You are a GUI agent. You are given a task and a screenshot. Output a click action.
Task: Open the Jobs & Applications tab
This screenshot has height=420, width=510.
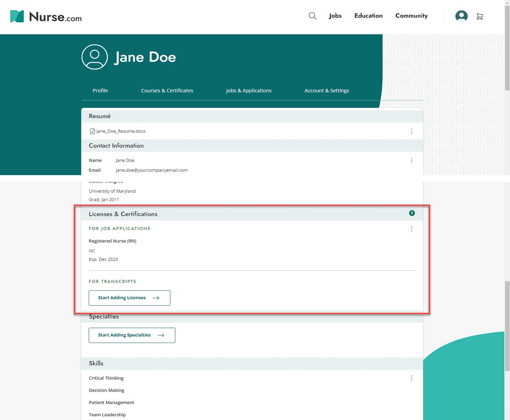(x=249, y=90)
